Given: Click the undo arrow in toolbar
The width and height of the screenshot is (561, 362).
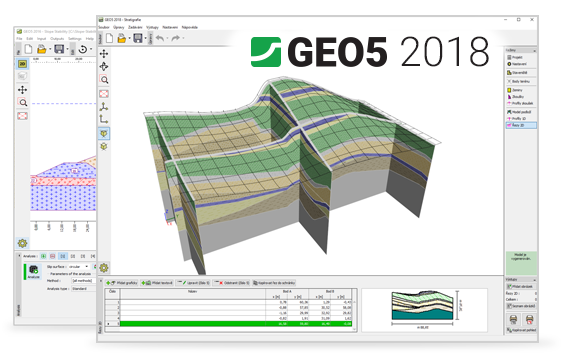Looking at the screenshot, I should click(x=160, y=38).
